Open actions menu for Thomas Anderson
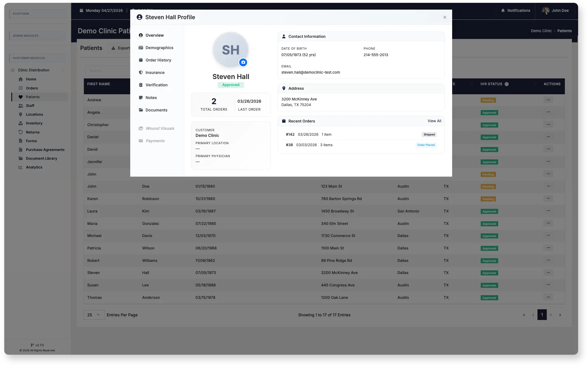Viewport: 588px width, 366px height. (548, 297)
